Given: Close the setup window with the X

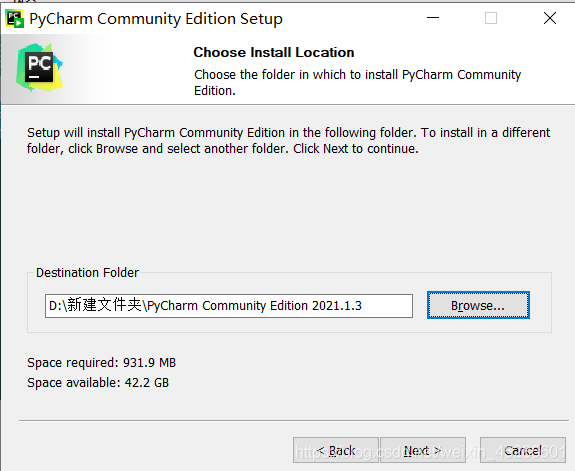Looking at the screenshot, I should coord(549,18).
